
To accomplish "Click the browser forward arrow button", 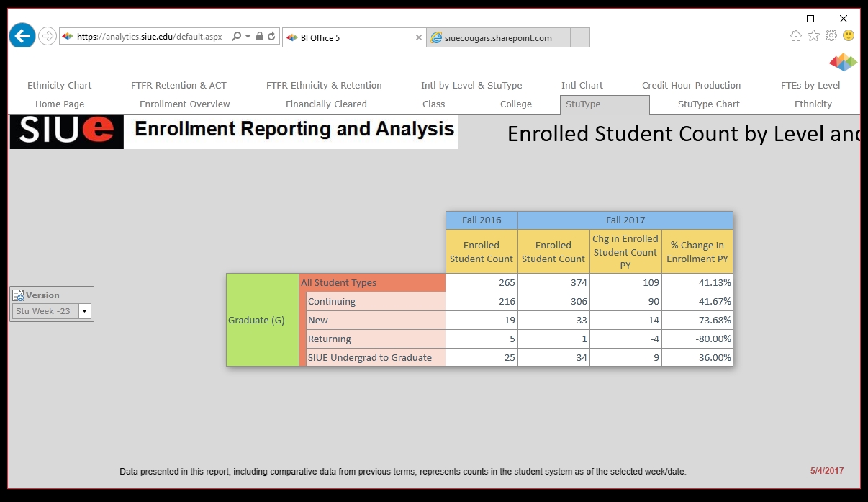I will (48, 36).
